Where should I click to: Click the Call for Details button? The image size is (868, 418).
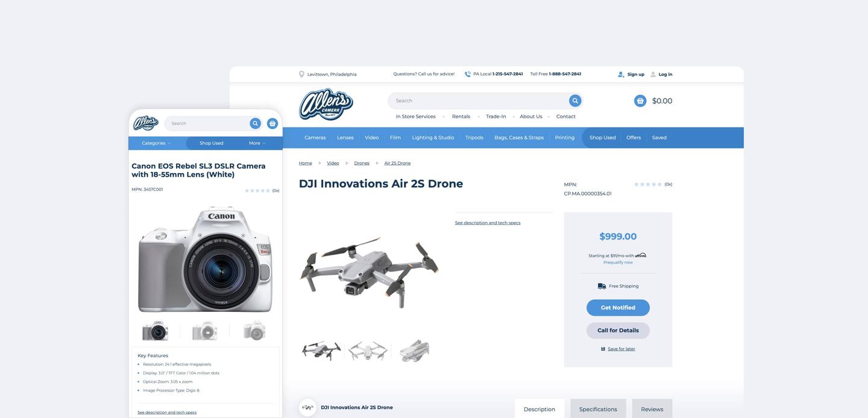click(618, 331)
